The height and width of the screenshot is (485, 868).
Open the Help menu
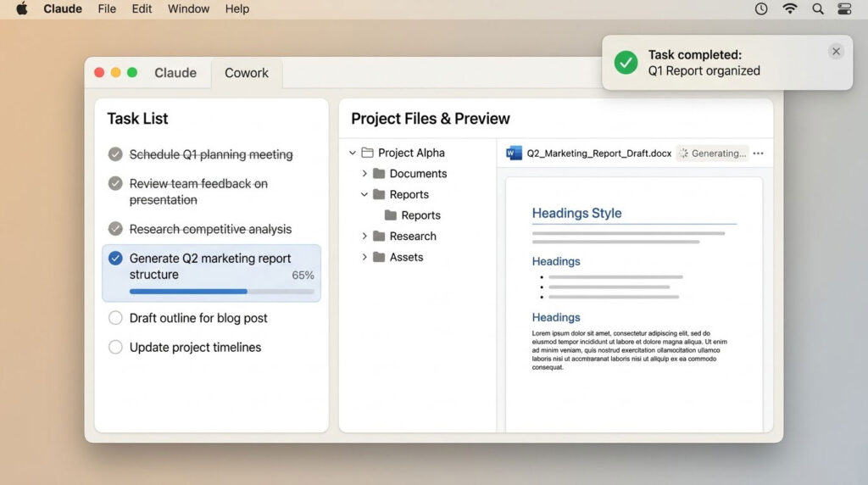tap(237, 8)
